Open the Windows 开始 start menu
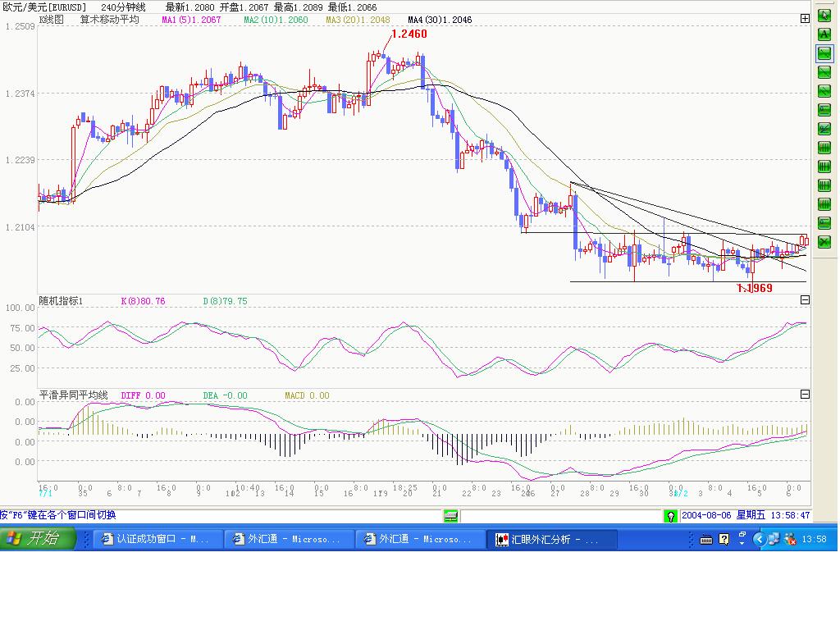 coord(38,538)
